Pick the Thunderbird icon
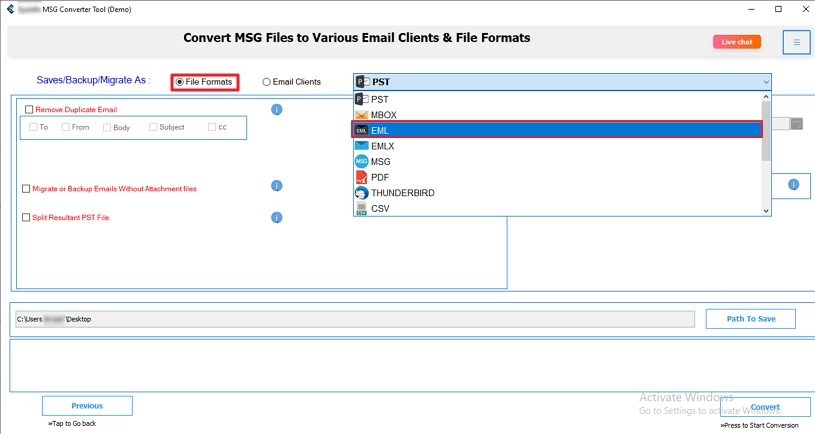Viewport: 815px width, 434px height. coord(362,192)
